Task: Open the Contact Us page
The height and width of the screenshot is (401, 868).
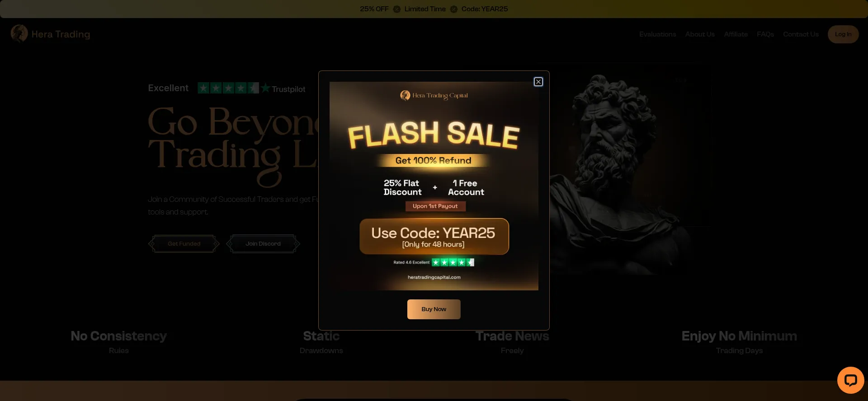Action: (x=801, y=34)
